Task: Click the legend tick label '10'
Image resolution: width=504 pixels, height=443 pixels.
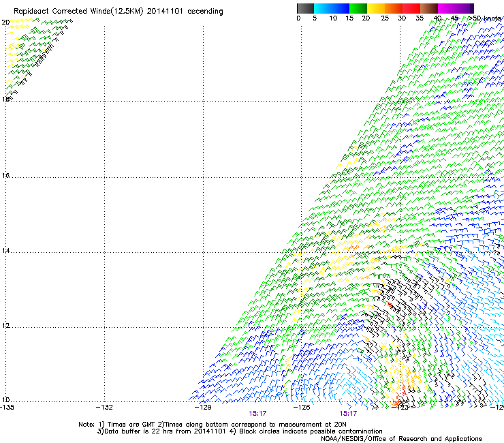Action: [333, 18]
